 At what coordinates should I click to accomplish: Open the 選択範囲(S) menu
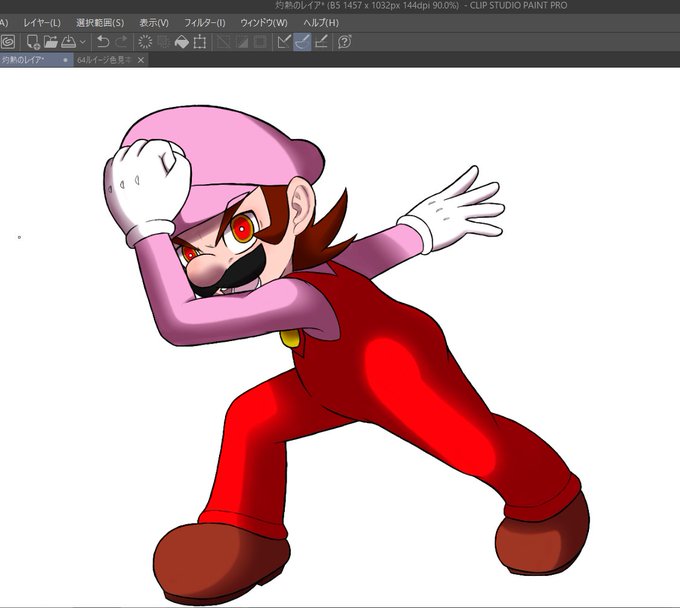point(100,23)
